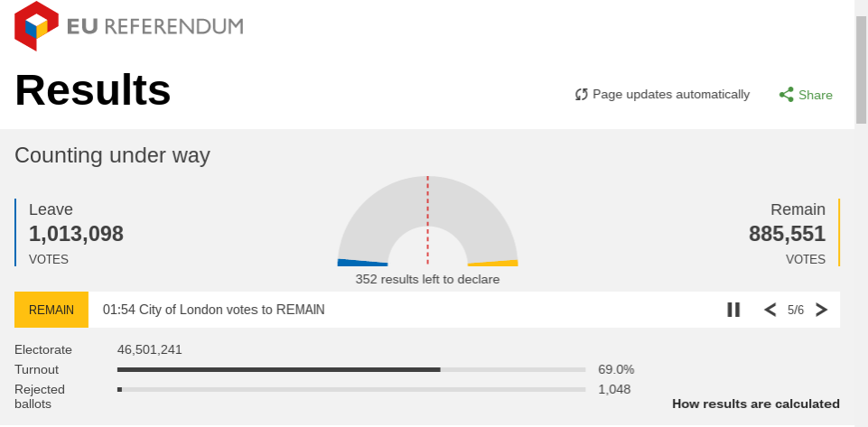Show the previous ticker result
The image size is (868, 427).
pos(770,310)
